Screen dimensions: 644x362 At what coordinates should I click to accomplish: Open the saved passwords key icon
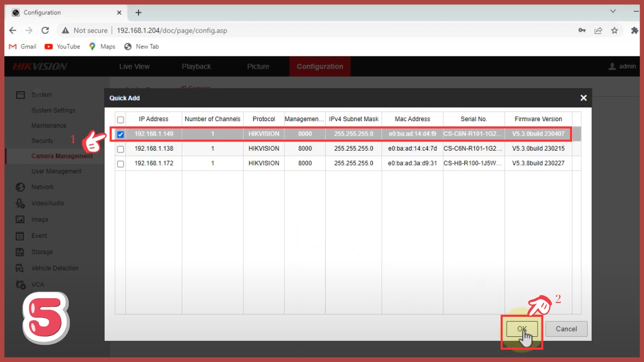582,31
